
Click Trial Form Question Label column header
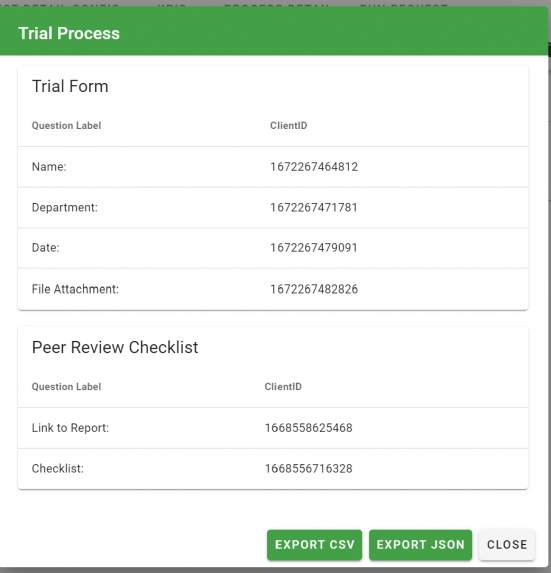coord(66,126)
